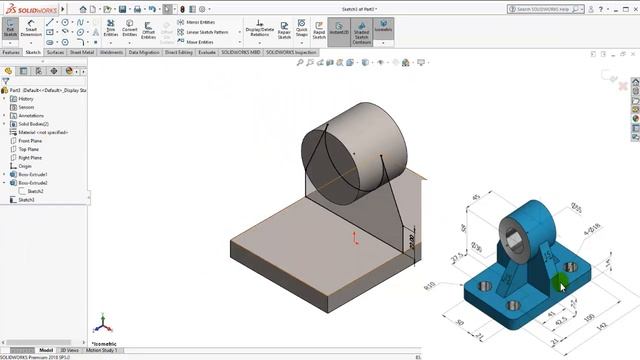This screenshot has width=640, height=360.
Task: Click Mirror Entities
Action: click(x=196, y=22)
